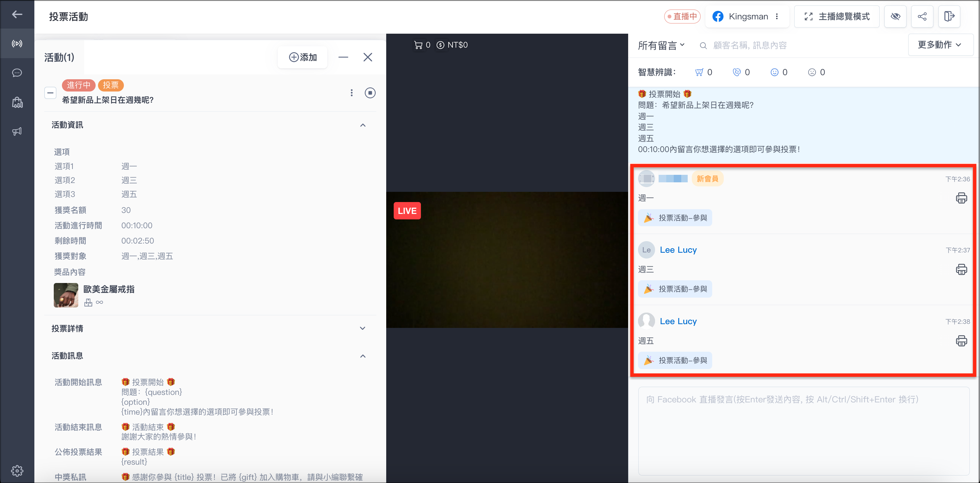
Task: Collapse the 活動訊息 section
Action: click(362, 355)
